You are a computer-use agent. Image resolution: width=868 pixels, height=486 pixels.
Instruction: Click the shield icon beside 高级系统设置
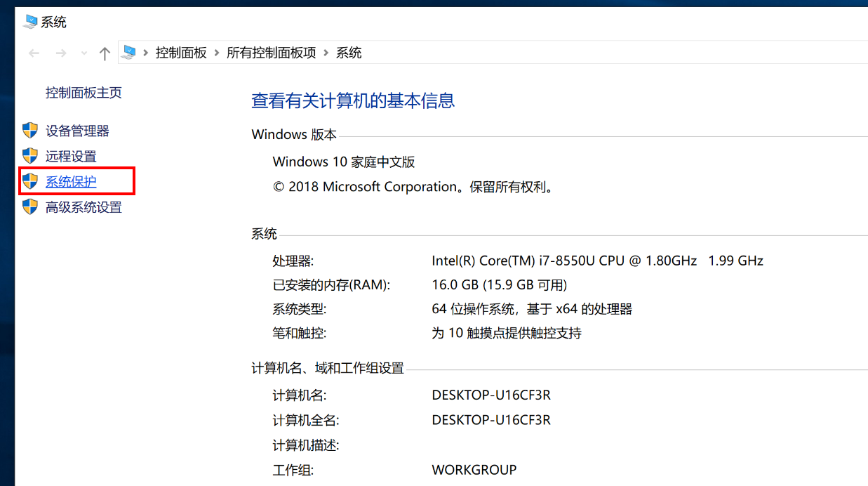coord(29,206)
